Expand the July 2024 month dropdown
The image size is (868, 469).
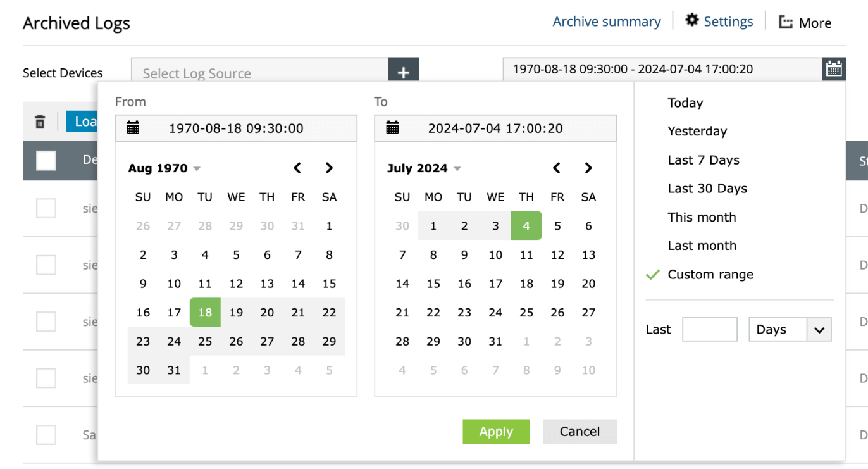point(457,168)
